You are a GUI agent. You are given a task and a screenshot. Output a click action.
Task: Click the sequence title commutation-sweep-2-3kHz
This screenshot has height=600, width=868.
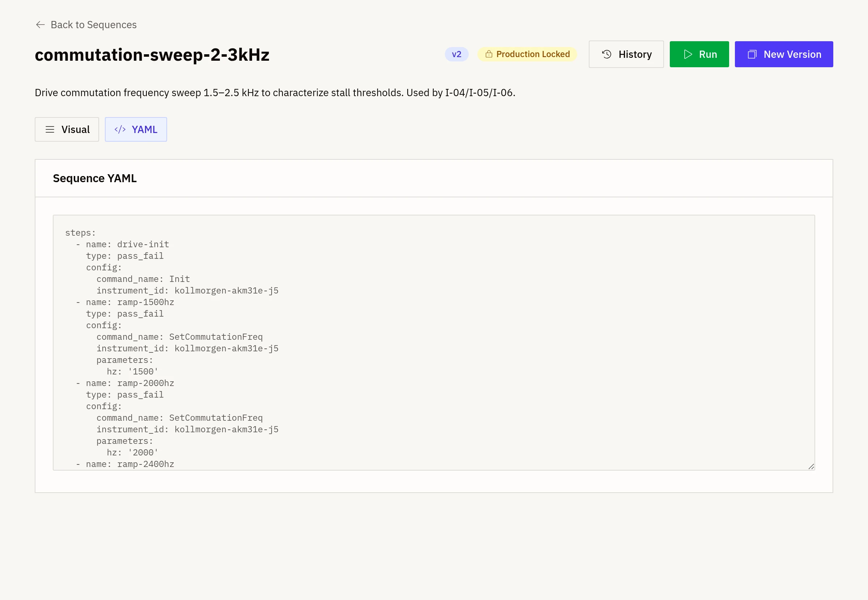152,55
